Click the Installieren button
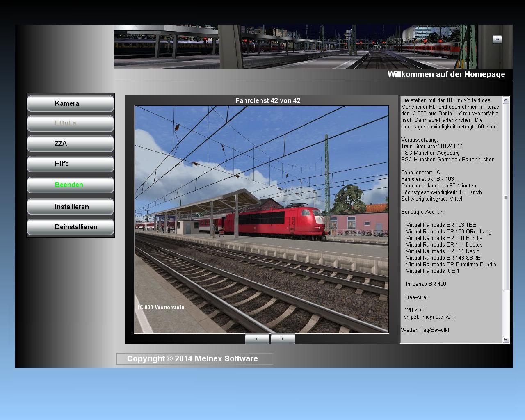Screen dimensions: 525x420 71,207
